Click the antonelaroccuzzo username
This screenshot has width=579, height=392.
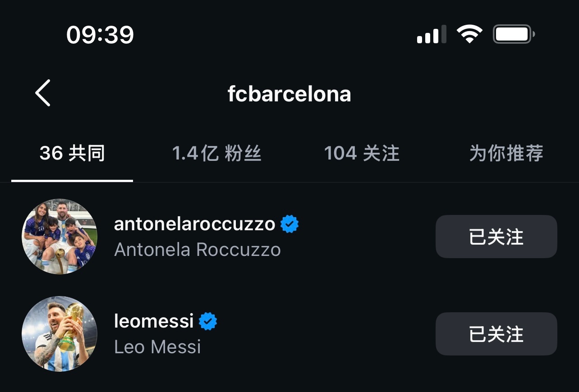click(194, 224)
